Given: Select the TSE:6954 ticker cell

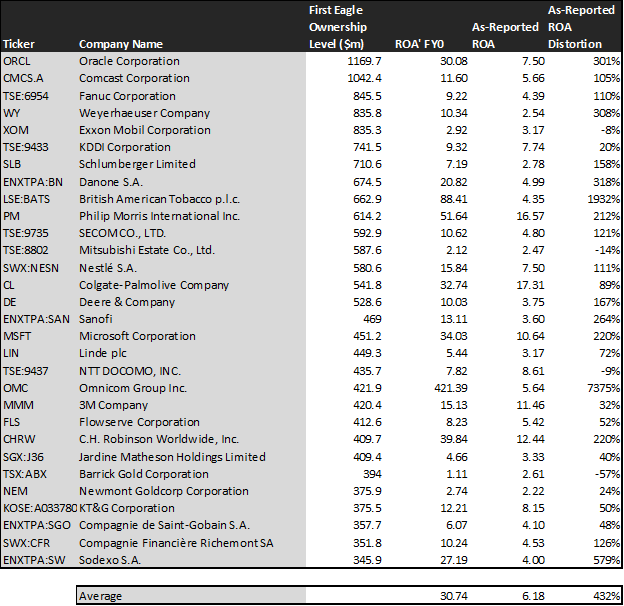Looking at the screenshot, I should (x=26, y=96).
